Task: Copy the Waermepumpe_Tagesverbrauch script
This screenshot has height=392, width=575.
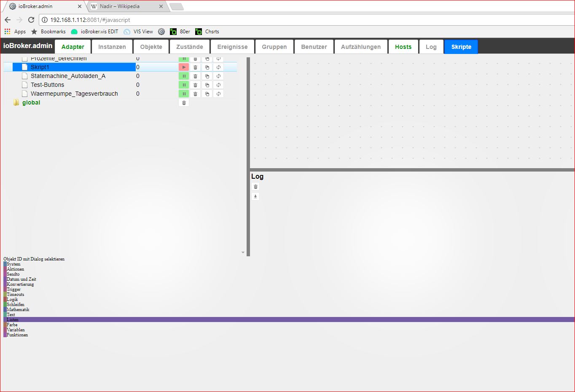Action: click(207, 94)
